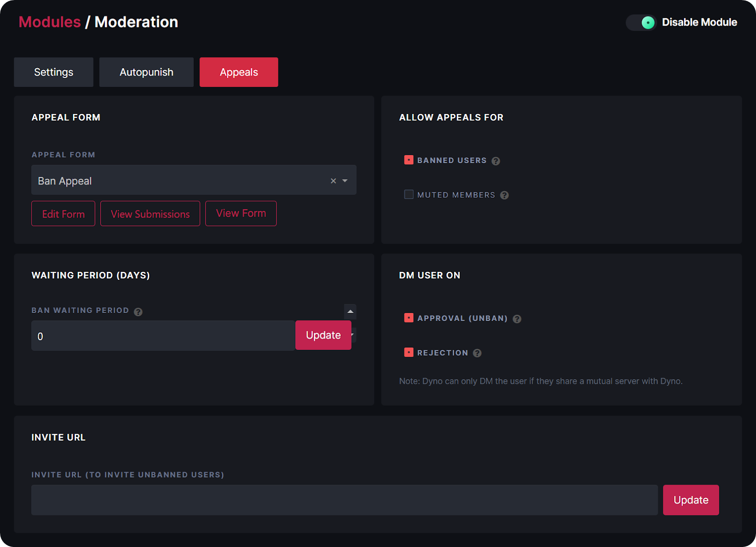Click Update next to the waiting period

[x=323, y=335]
